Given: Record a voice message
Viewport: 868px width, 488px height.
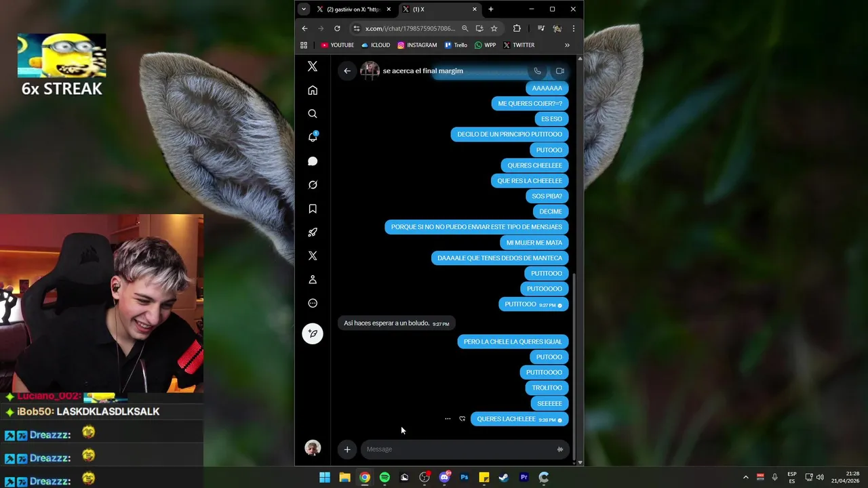Looking at the screenshot, I should [560, 449].
